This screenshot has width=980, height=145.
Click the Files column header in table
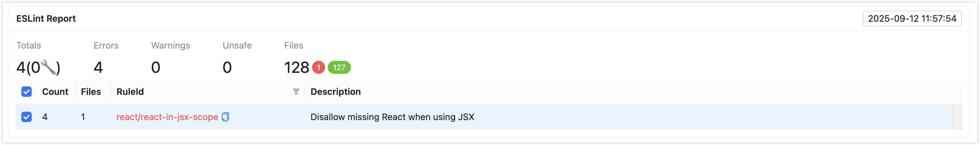pyautogui.click(x=91, y=92)
